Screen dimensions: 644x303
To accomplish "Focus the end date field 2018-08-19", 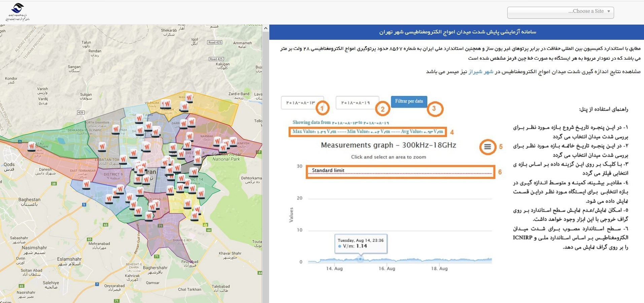I will 357,103.
